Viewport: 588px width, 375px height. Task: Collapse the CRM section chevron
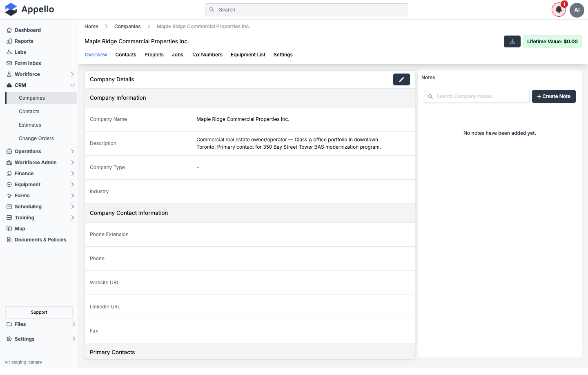click(72, 85)
